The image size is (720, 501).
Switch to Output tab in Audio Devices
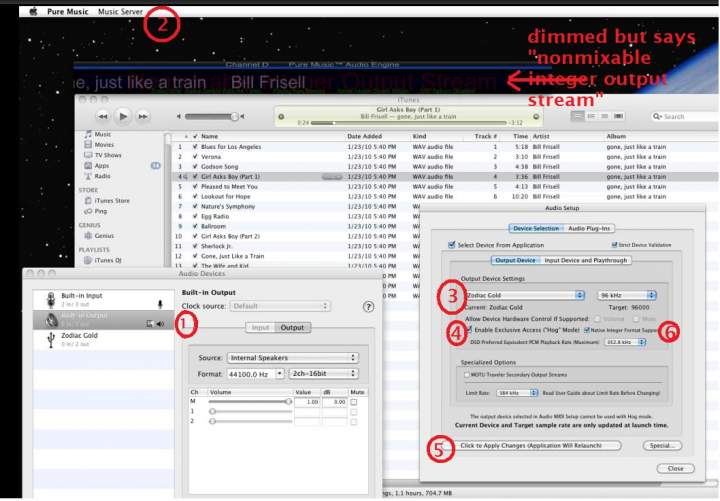[x=292, y=327]
